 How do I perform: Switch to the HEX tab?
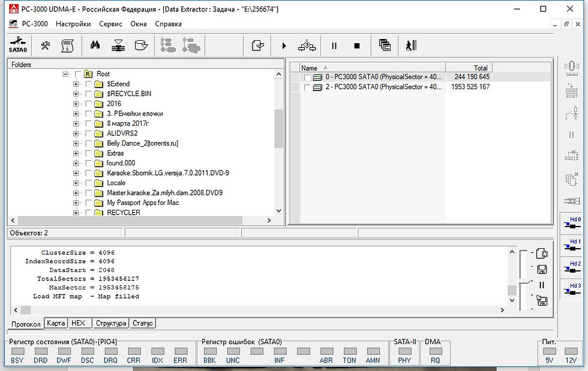[x=79, y=323]
